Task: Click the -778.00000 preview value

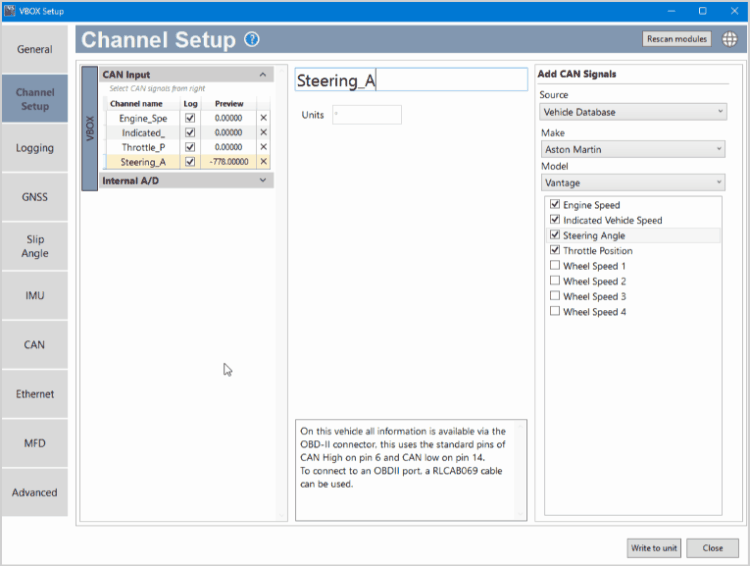Action: coord(229,162)
